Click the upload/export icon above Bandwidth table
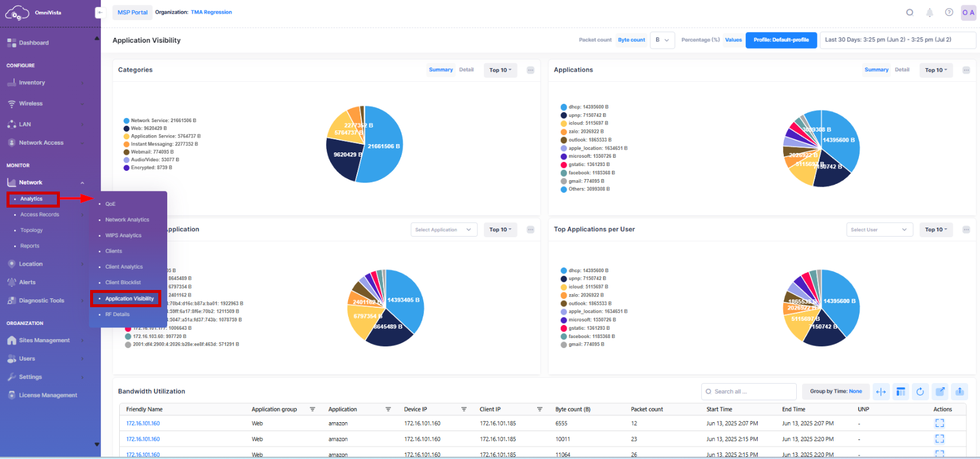 pyautogui.click(x=960, y=391)
